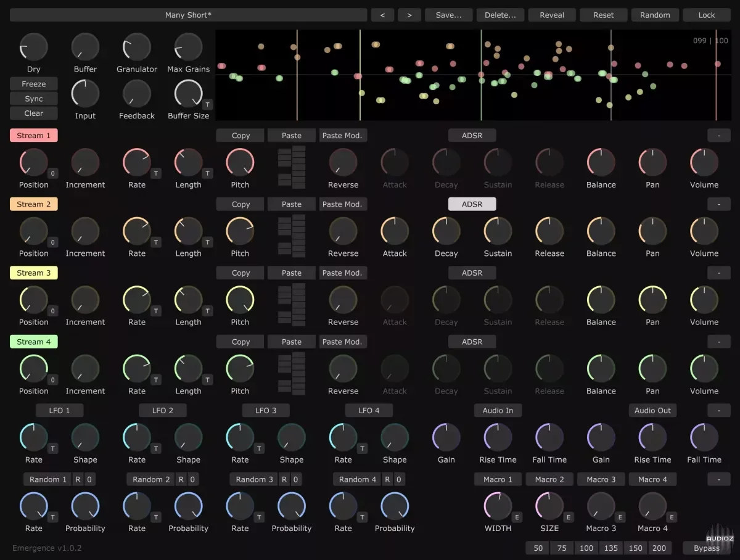Click the Stream 1 pitch quantize grid
The width and height of the screenshot is (740, 560).
click(292, 167)
